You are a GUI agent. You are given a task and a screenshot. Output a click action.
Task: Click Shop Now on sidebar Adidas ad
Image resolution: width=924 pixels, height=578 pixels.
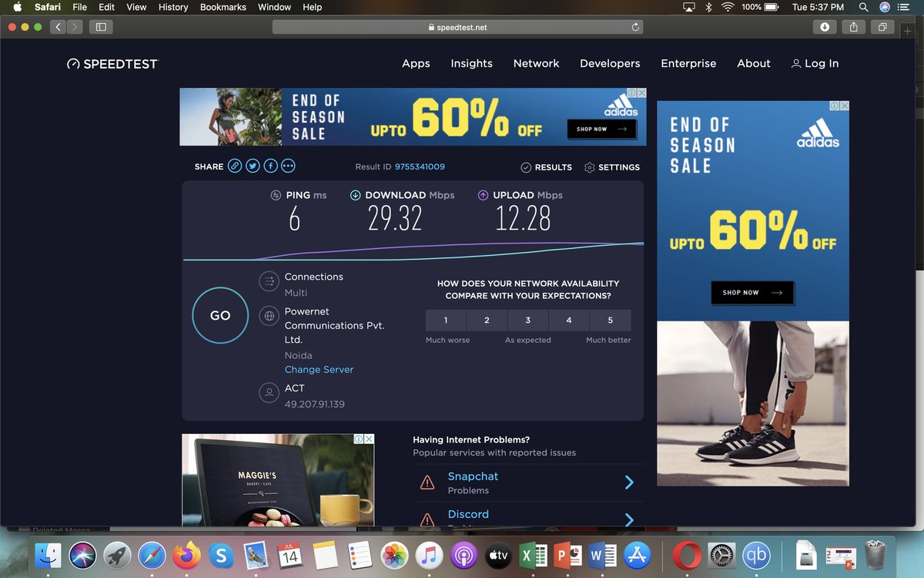tap(752, 293)
